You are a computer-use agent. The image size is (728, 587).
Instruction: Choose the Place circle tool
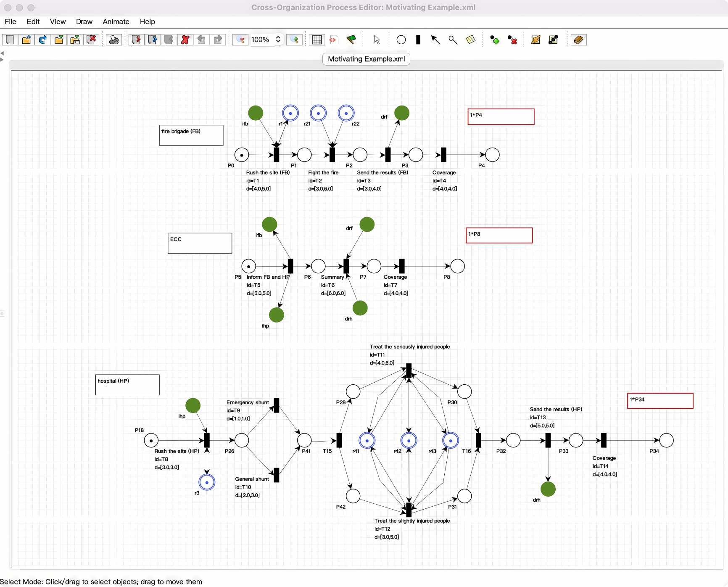click(401, 40)
